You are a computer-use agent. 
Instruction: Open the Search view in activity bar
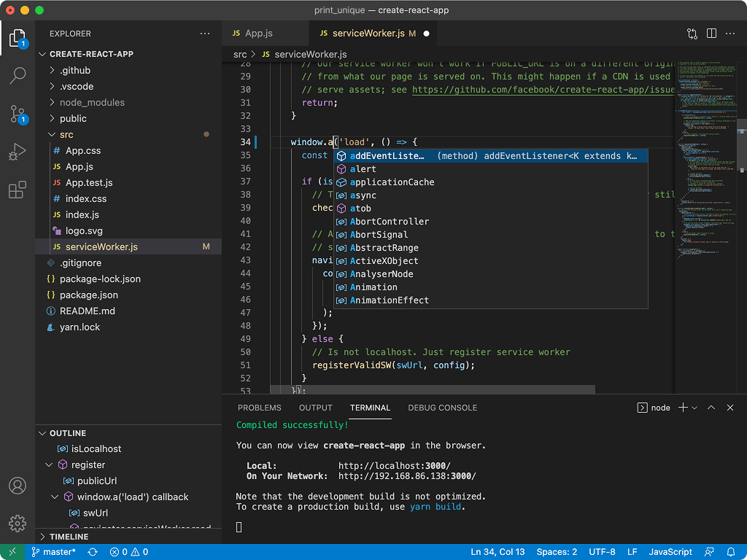click(18, 74)
